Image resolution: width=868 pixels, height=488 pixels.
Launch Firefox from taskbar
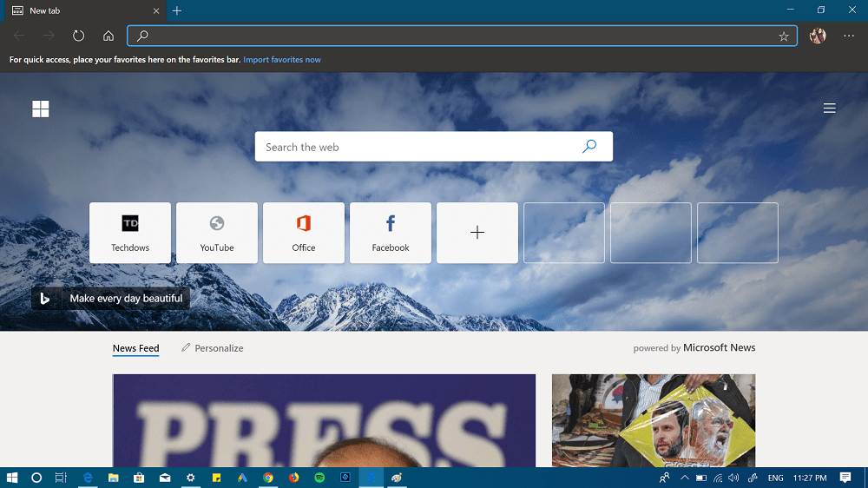tap(293, 478)
